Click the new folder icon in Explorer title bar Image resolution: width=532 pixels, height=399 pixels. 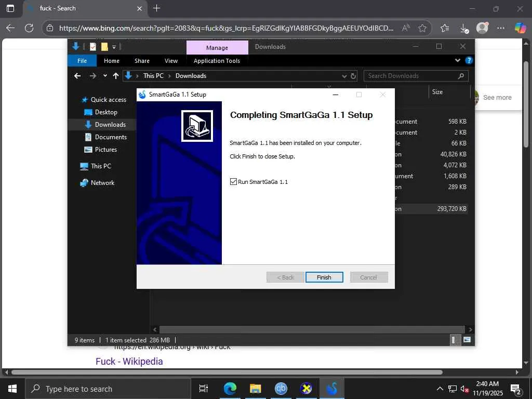(x=104, y=47)
